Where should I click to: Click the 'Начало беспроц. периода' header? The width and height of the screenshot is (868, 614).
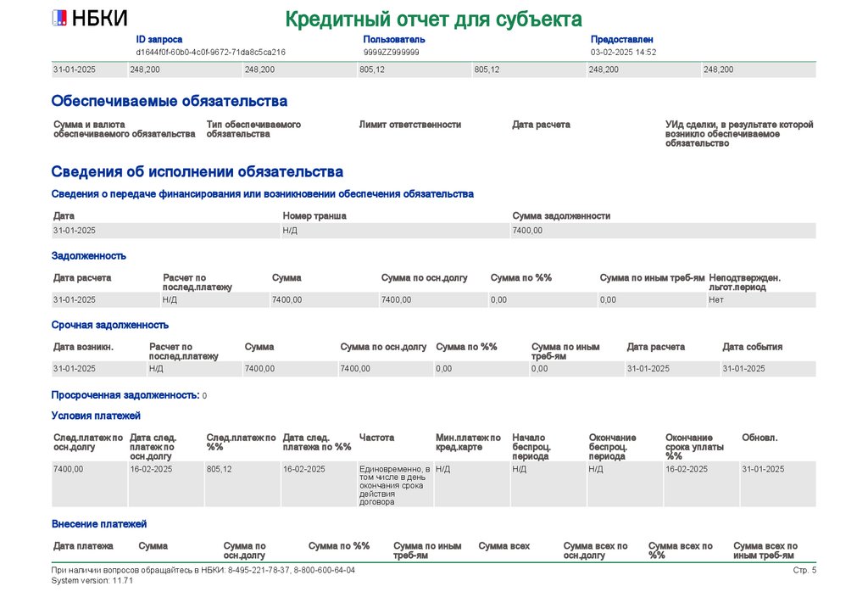click(x=531, y=447)
